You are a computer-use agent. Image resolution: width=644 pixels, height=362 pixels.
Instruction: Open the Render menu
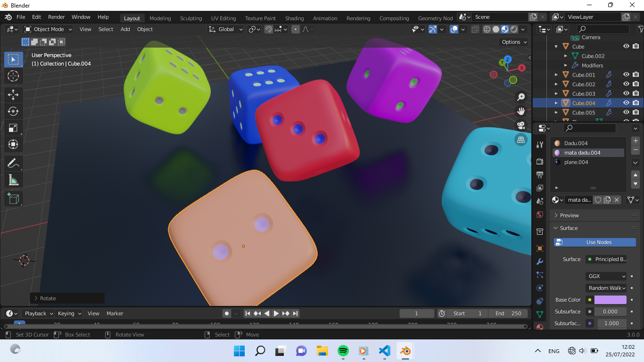point(57,17)
